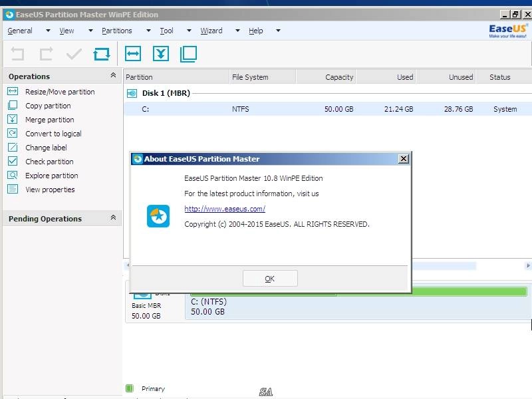
Task: Click the EaseUS star logo in About dialog
Action: [158, 216]
